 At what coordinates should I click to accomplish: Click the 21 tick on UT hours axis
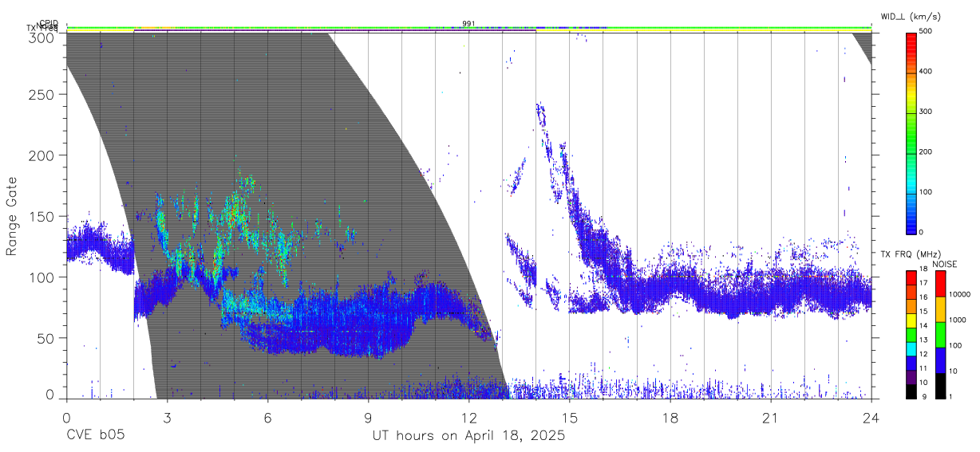coord(771,418)
